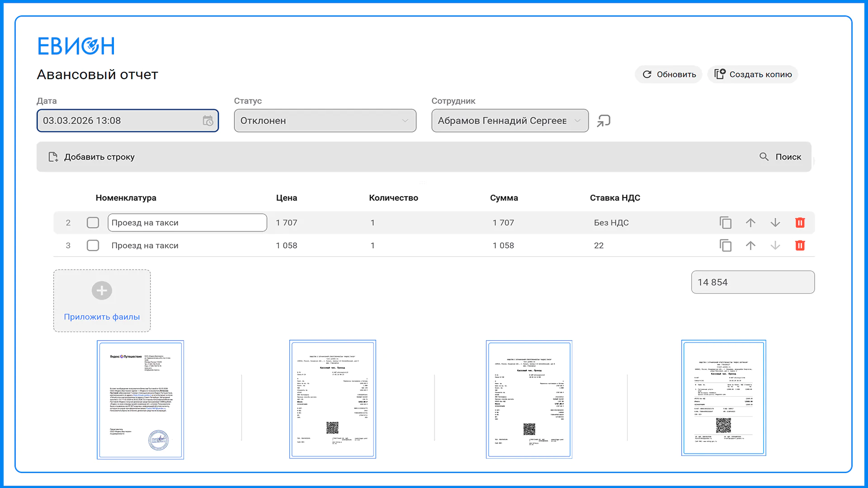Viewport: 868px width, 488px height.
Task: Click the Дата field with 03.03.2026 13:08
Action: point(127,121)
